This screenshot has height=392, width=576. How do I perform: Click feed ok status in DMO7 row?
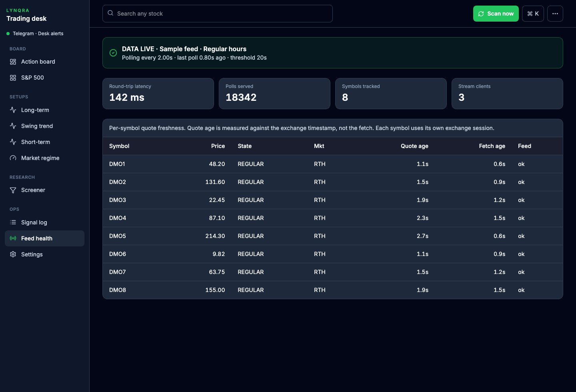(x=521, y=272)
